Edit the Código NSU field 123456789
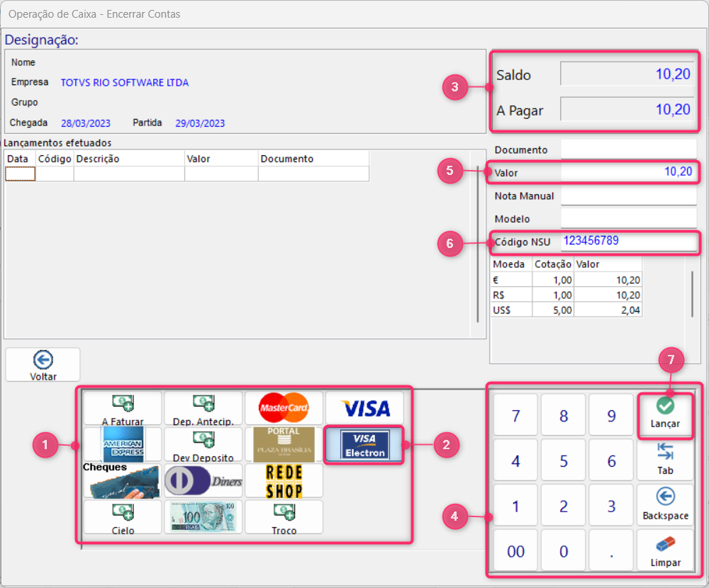 pos(628,242)
